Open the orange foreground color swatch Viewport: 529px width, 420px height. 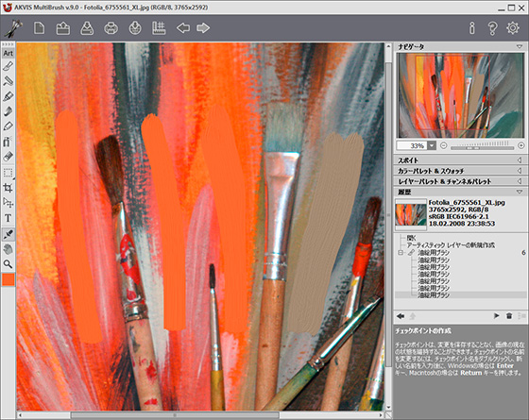pyautogui.click(x=9, y=279)
